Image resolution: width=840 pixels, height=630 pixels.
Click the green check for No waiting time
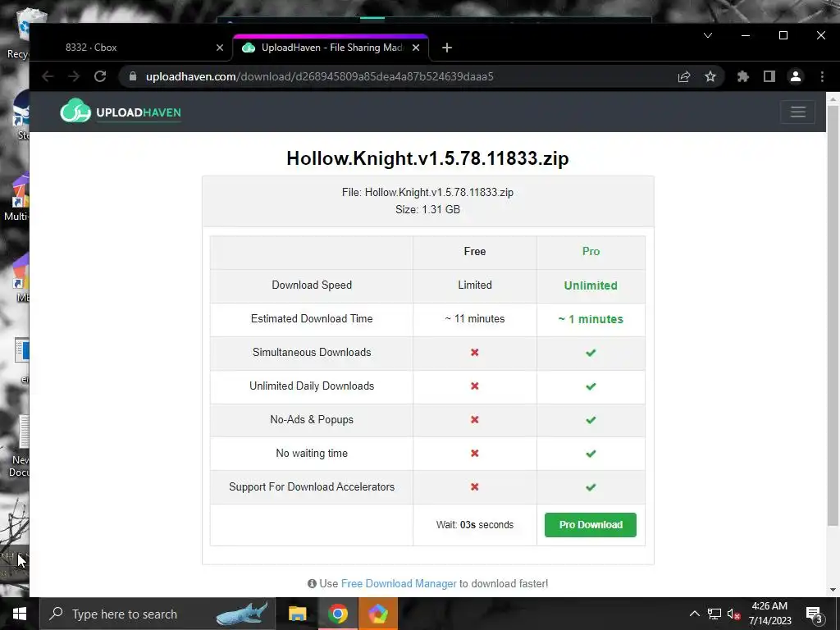(x=591, y=454)
